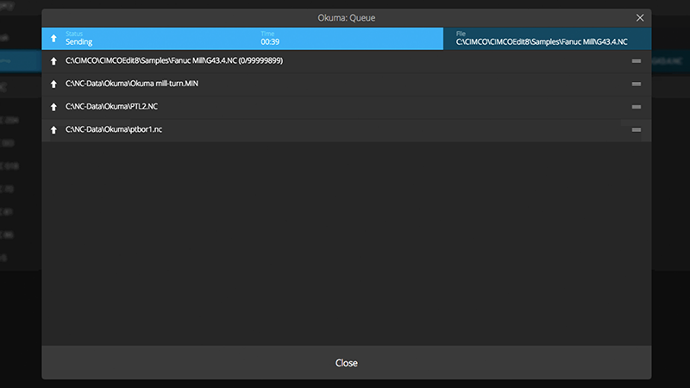This screenshot has width=690, height=388.
Task: Remove ptbor1.nc using its minus icon
Action: point(636,130)
